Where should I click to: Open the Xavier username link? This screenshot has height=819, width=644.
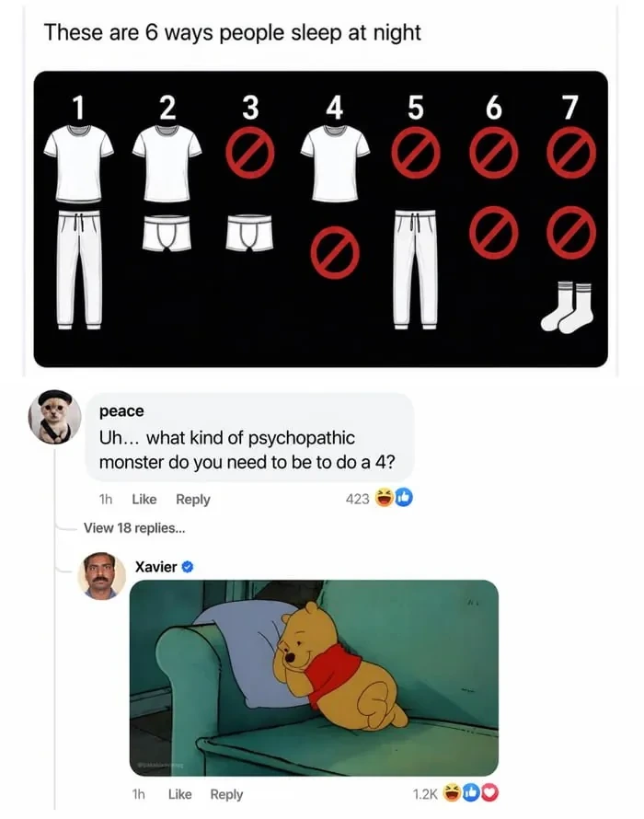coord(155,567)
